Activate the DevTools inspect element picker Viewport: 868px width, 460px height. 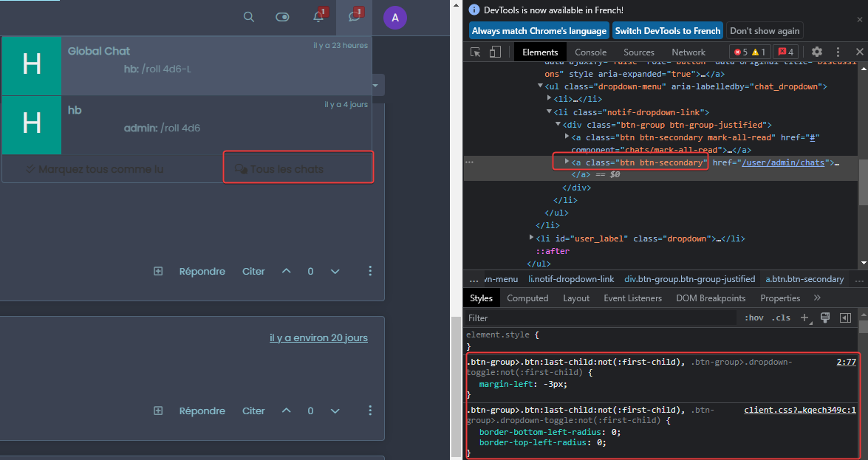pyautogui.click(x=476, y=52)
